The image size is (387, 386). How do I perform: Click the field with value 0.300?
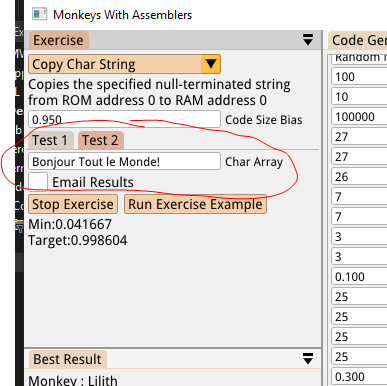(359, 377)
